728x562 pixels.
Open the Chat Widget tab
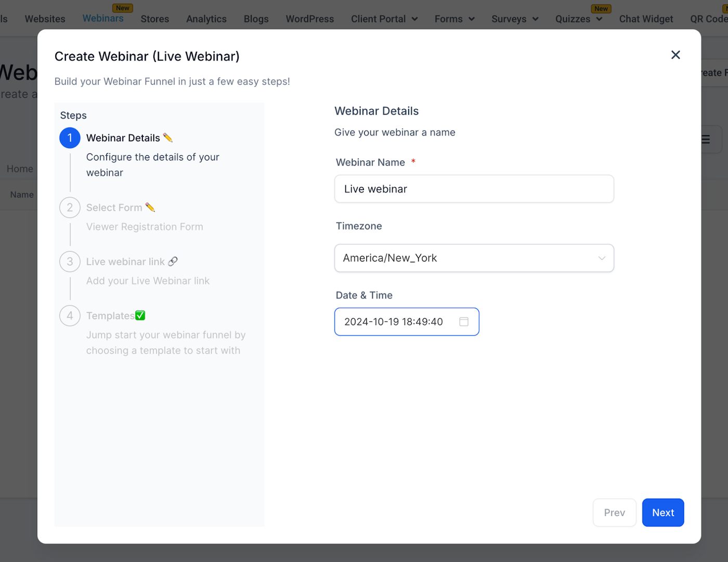click(x=646, y=19)
